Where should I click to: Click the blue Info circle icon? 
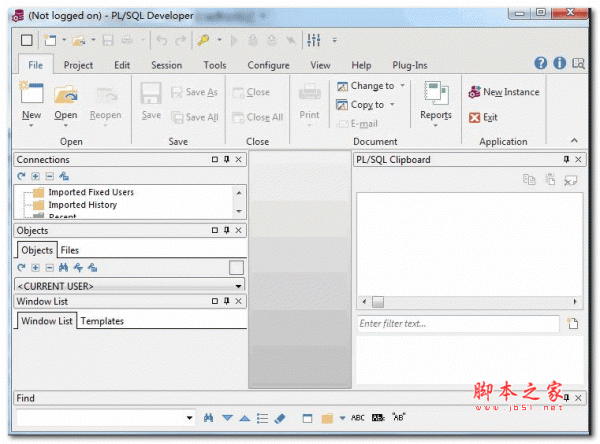pos(559,63)
